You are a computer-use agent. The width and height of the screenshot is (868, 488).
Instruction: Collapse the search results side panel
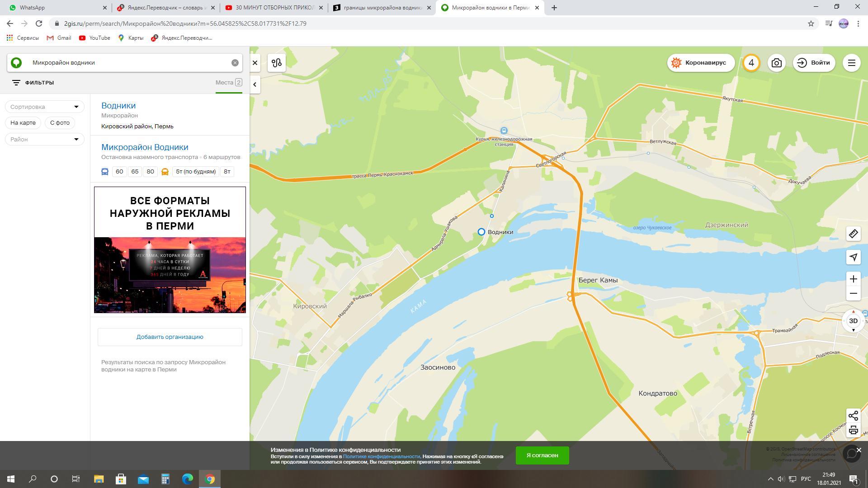[x=255, y=84]
